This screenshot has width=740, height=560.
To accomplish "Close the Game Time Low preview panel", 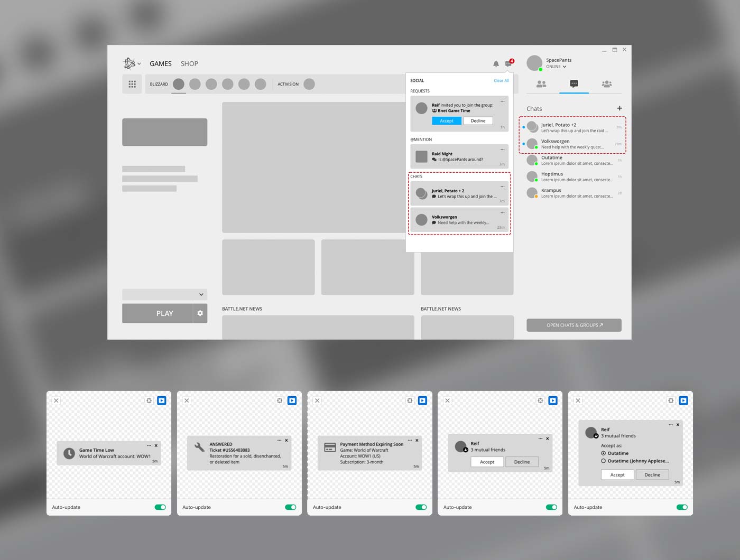I will point(57,400).
